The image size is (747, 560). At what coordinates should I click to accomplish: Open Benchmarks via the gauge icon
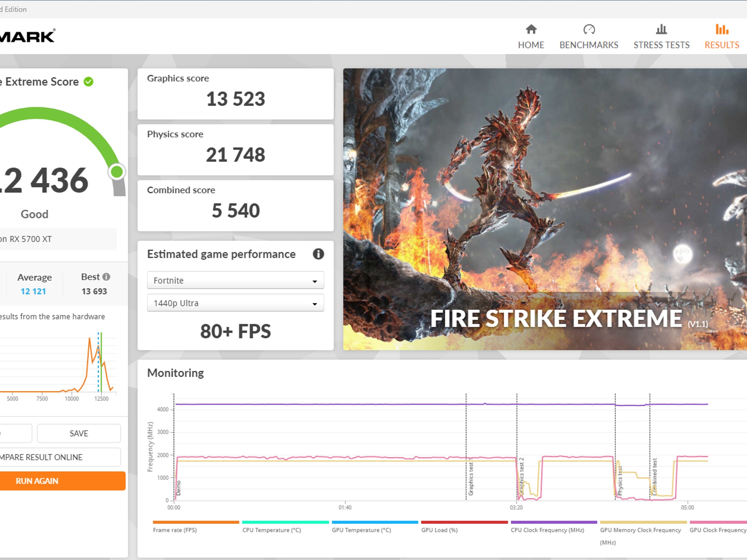[589, 29]
